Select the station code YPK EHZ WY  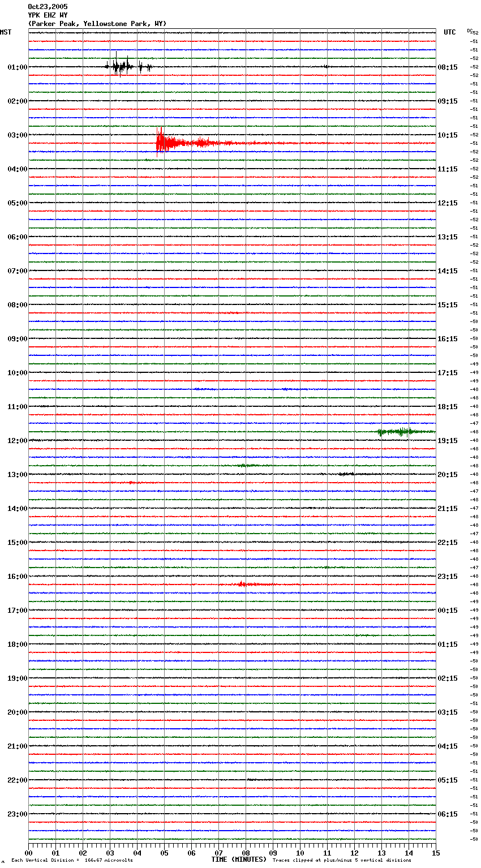(48, 15)
